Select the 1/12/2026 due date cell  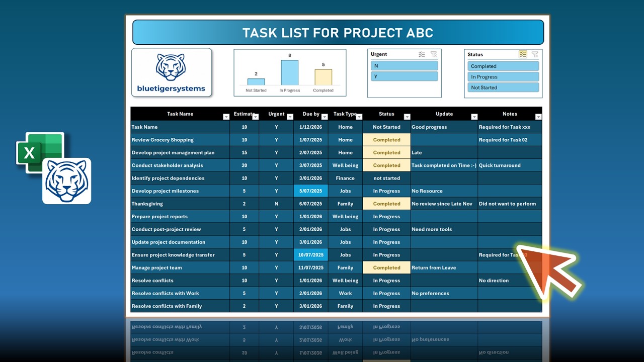point(311,127)
